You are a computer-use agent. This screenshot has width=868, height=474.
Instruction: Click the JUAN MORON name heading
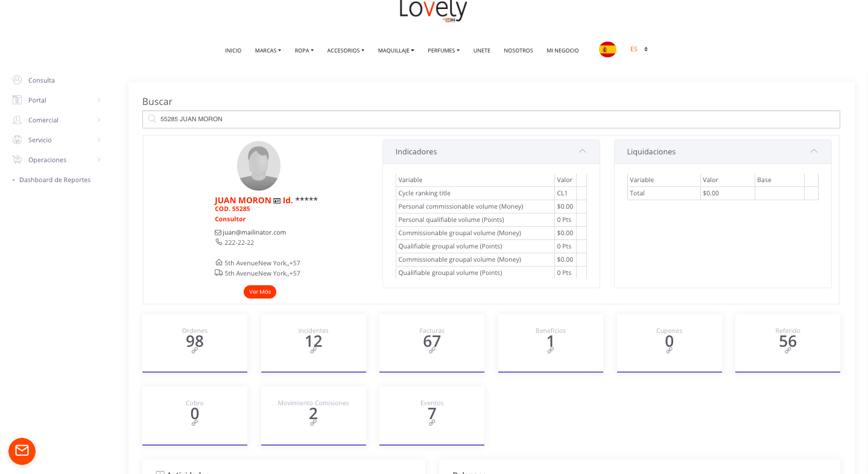click(x=243, y=200)
